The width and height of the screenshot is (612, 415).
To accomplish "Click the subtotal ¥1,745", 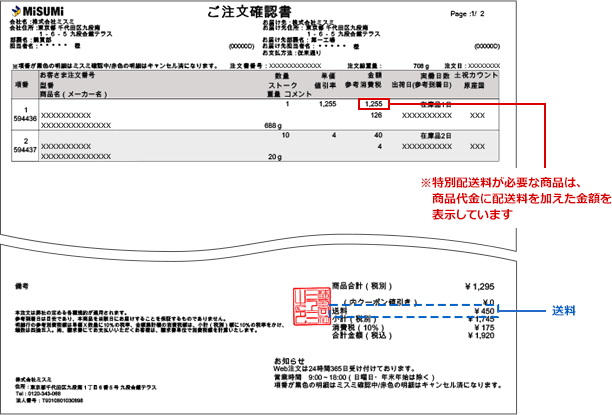I will click(x=481, y=319).
